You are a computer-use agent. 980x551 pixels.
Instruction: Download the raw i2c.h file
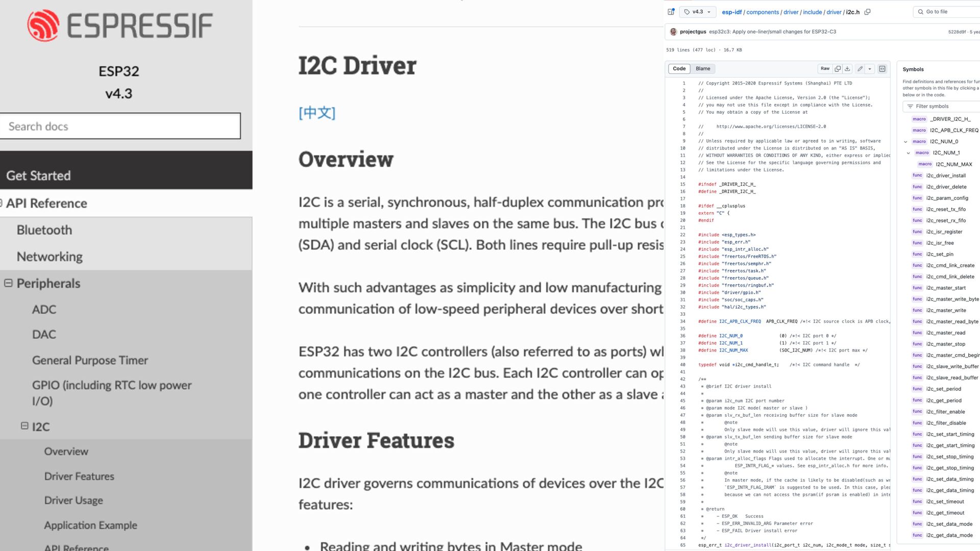click(x=847, y=68)
